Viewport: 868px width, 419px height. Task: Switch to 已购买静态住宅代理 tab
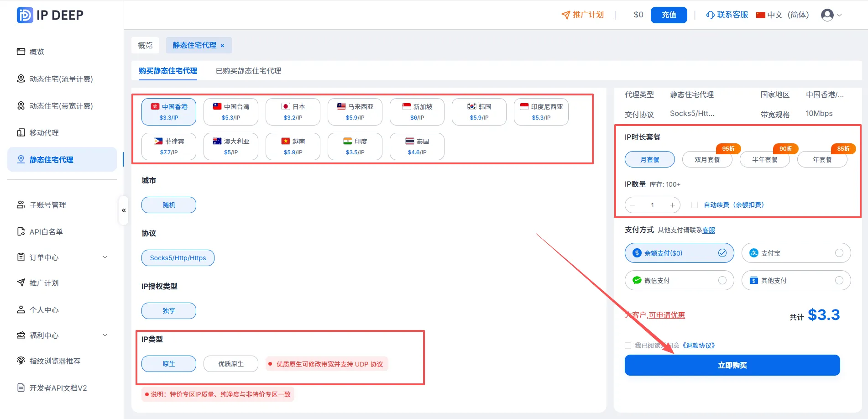click(248, 71)
